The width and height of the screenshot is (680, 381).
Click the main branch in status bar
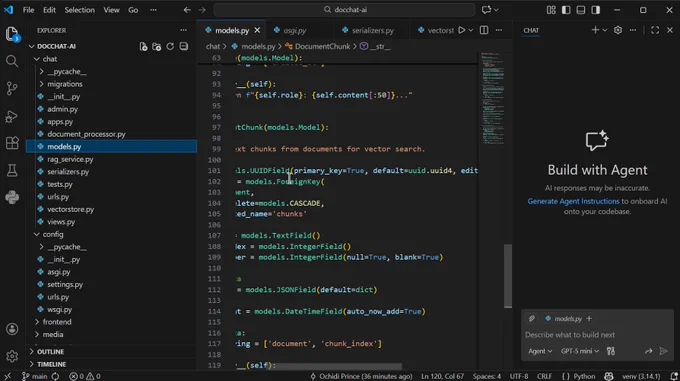click(x=35, y=376)
